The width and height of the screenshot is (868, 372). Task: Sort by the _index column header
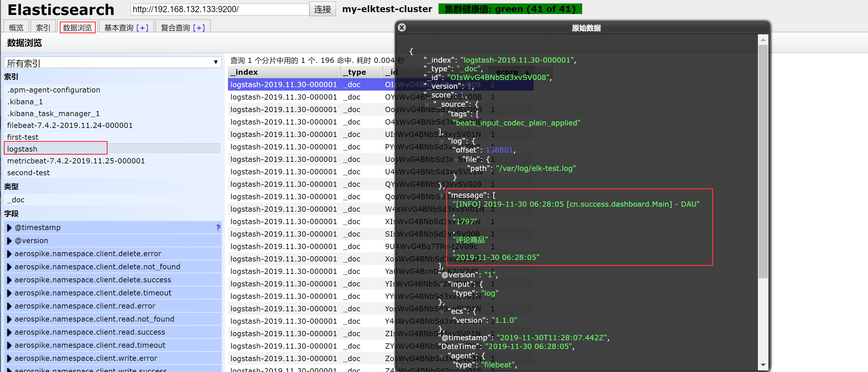point(284,72)
